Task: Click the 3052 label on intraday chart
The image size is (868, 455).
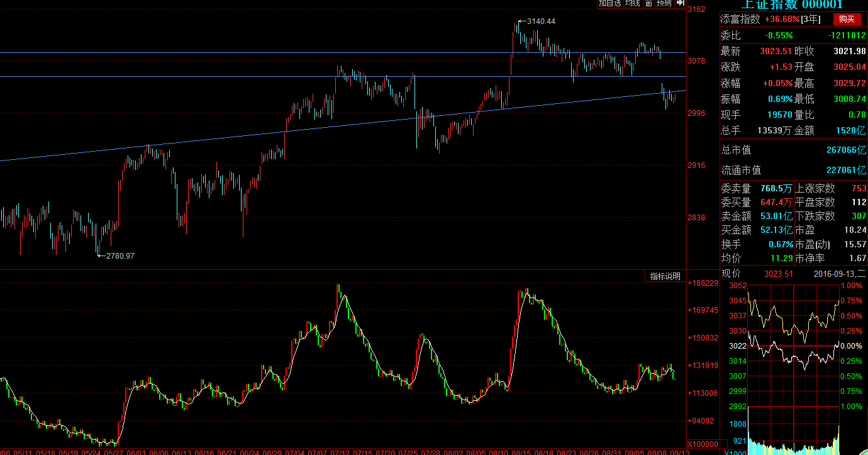Action: tap(737, 286)
